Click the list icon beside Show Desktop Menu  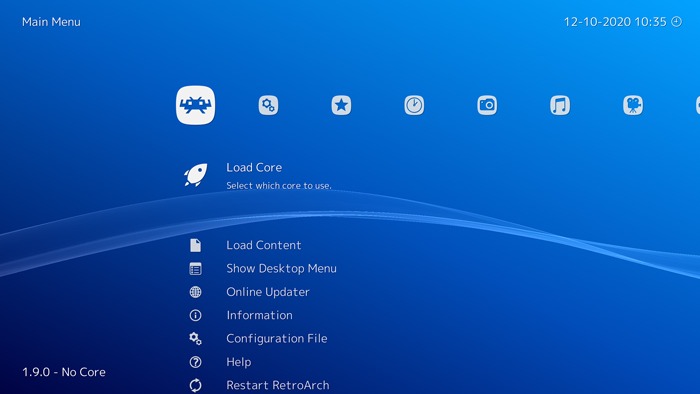196,269
